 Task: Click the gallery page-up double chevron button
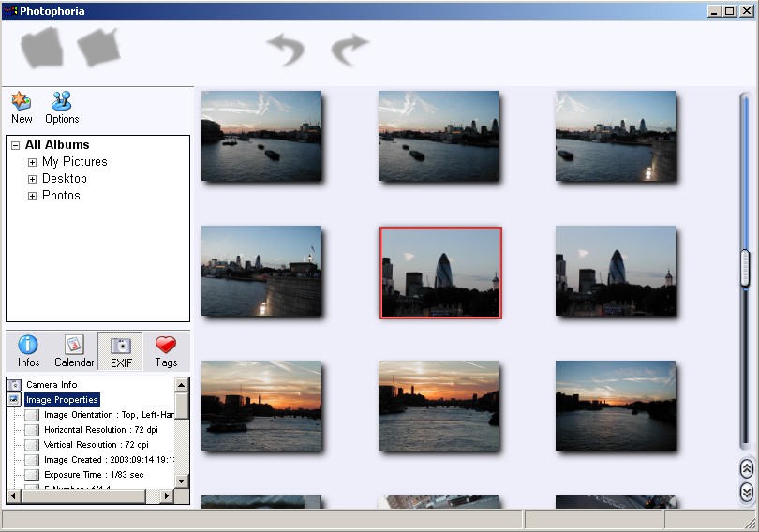coord(747,468)
